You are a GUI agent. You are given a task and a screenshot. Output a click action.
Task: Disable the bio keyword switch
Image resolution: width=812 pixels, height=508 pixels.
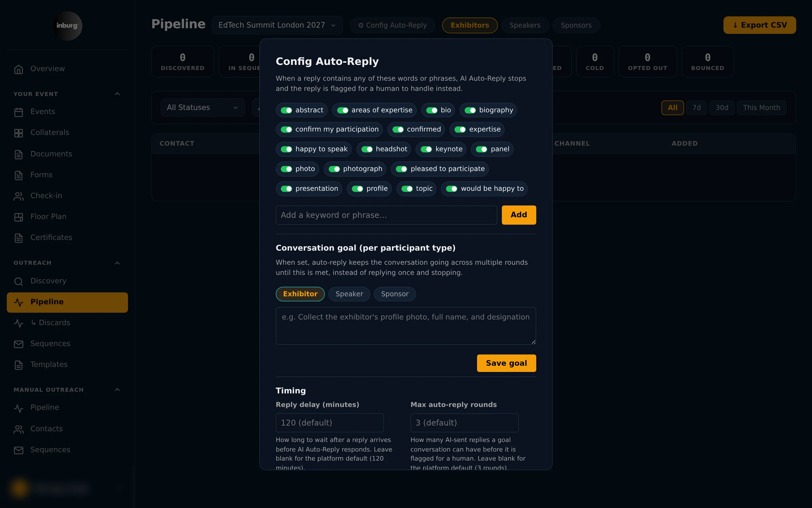pos(432,110)
